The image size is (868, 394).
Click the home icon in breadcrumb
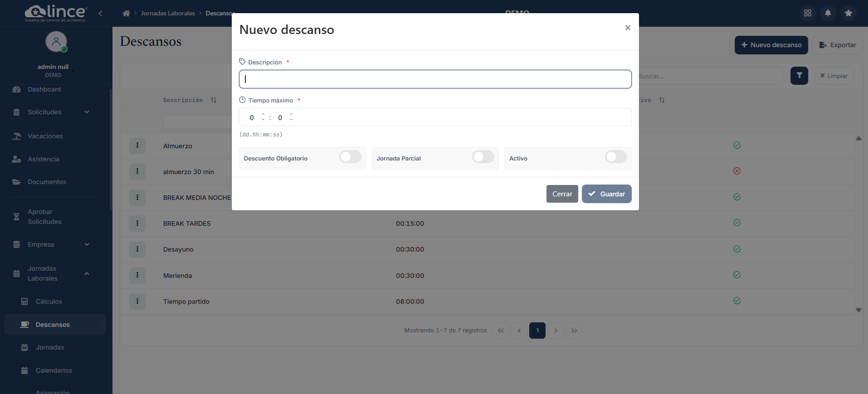126,13
